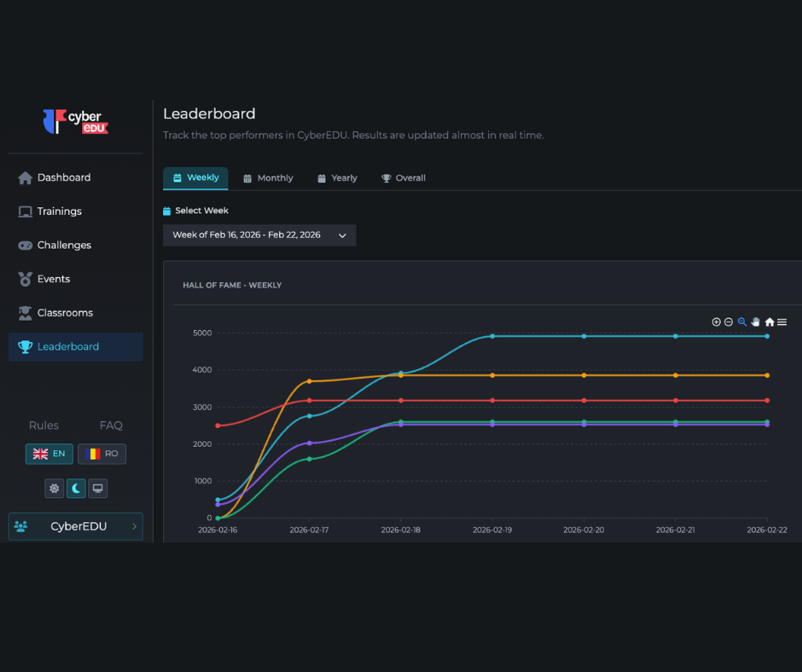Switch to the Overall tab
The width and height of the screenshot is (802, 672).
pos(403,178)
